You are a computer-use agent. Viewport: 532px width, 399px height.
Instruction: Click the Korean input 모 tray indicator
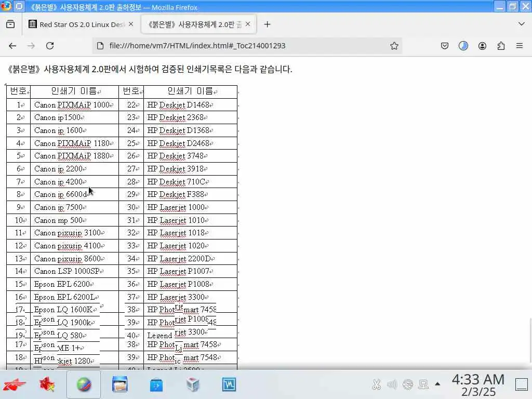pyautogui.click(x=423, y=384)
